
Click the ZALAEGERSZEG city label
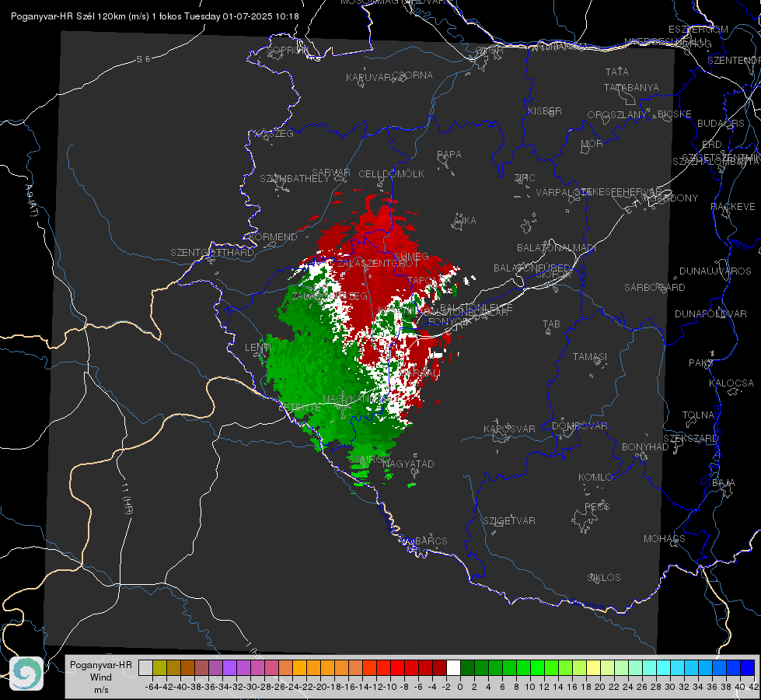point(330,296)
